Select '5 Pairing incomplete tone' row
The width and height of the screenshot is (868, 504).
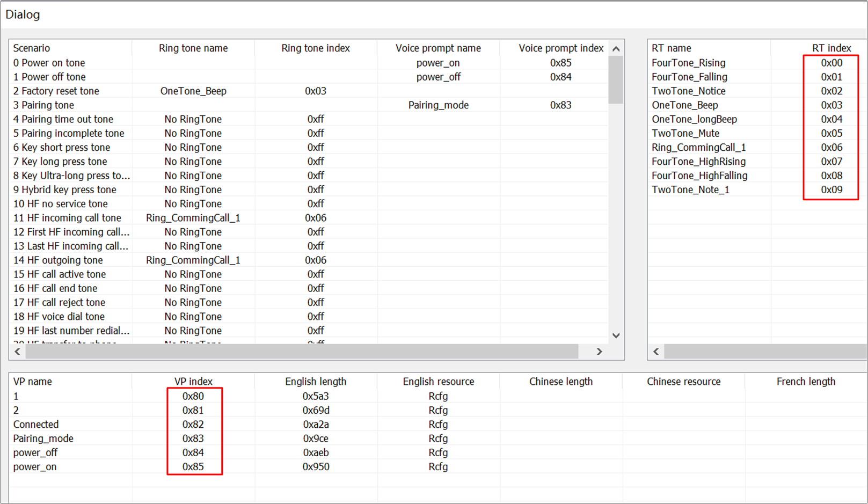pyautogui.click(x=309, y=133)
